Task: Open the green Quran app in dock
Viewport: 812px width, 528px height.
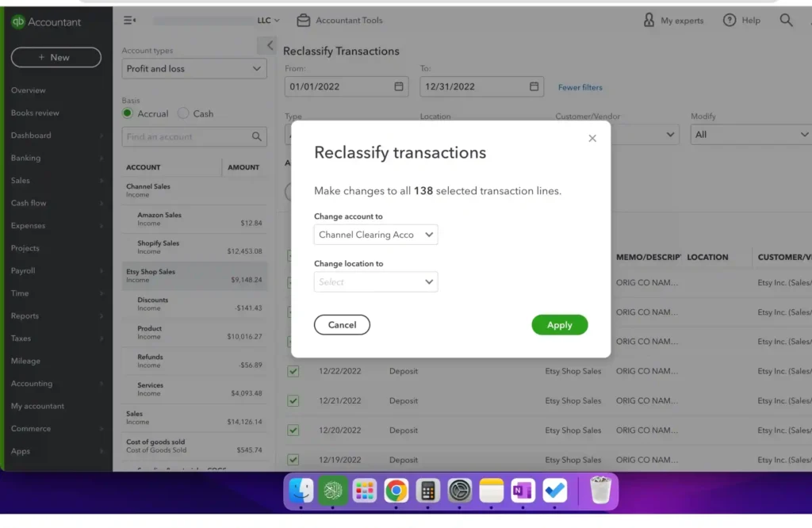Action: pos(332,490)
